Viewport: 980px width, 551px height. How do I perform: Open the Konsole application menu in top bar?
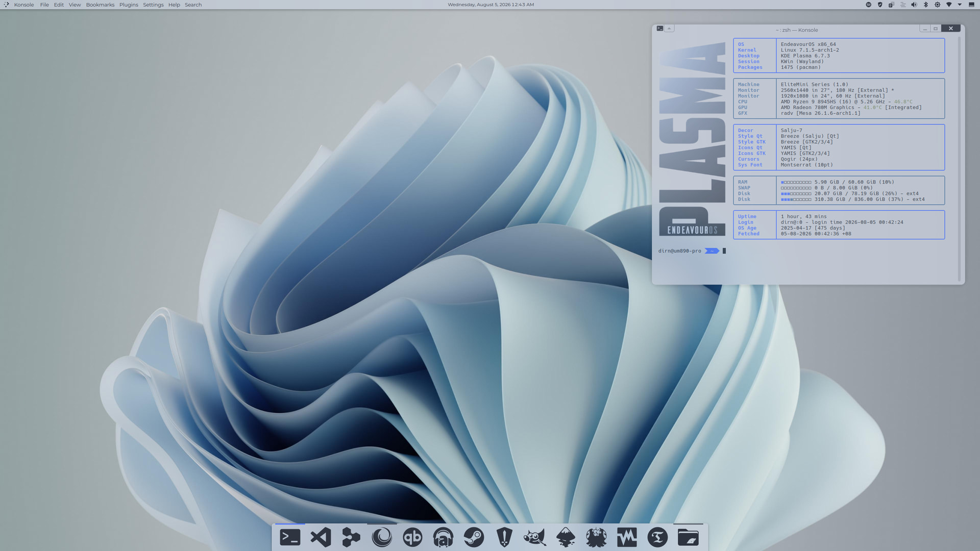pos(24,5)
